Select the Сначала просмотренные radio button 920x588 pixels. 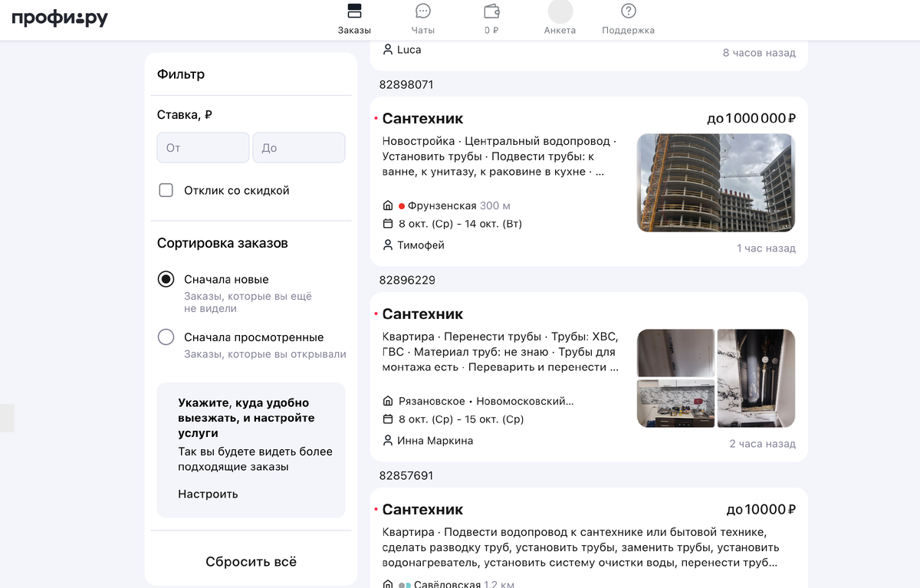(x=166, y=337)
